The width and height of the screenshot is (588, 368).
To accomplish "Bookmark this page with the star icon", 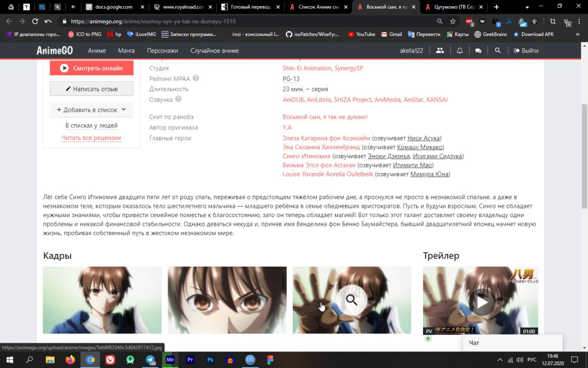I will 453,21.
